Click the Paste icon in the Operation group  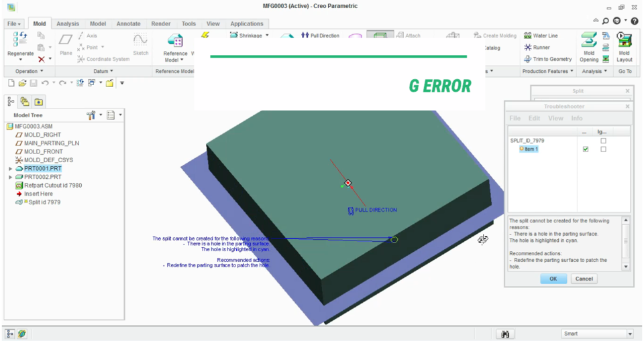point(41,48)
